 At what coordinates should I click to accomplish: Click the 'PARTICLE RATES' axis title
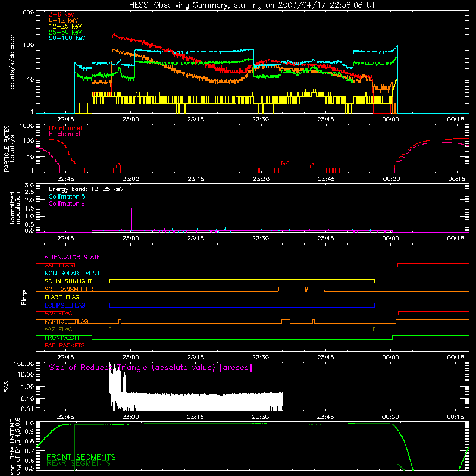coord(7,149)
